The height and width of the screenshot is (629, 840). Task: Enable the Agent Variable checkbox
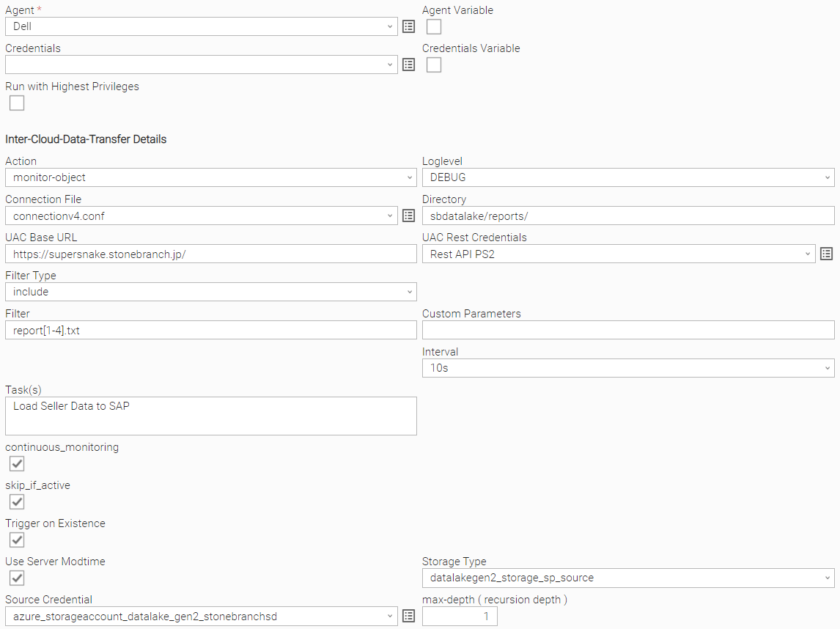pyautogui.click(x=434, y=27)
